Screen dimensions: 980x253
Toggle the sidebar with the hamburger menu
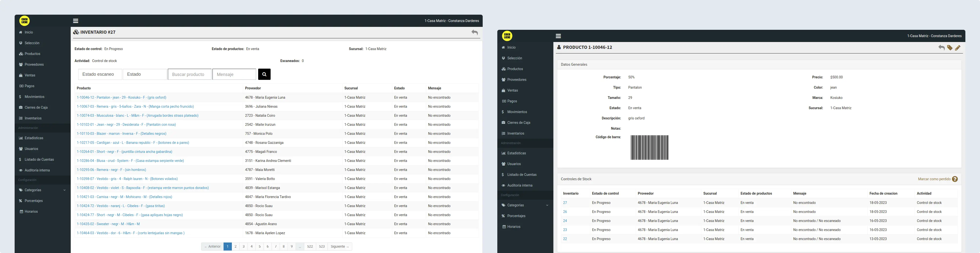pos(75,21)
